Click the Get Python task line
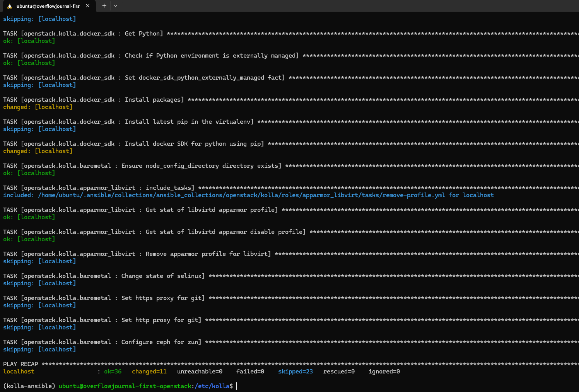The image size is (579, 392). [291, 34]
